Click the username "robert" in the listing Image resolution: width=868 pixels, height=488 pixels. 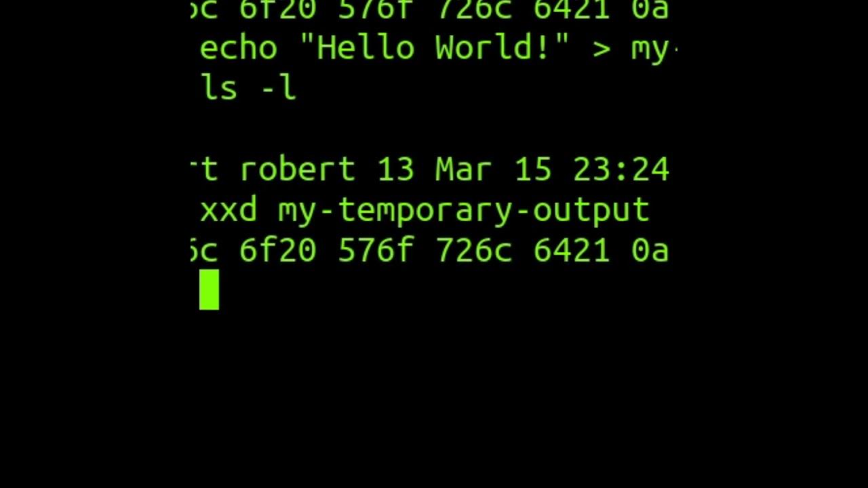[298, 169]
